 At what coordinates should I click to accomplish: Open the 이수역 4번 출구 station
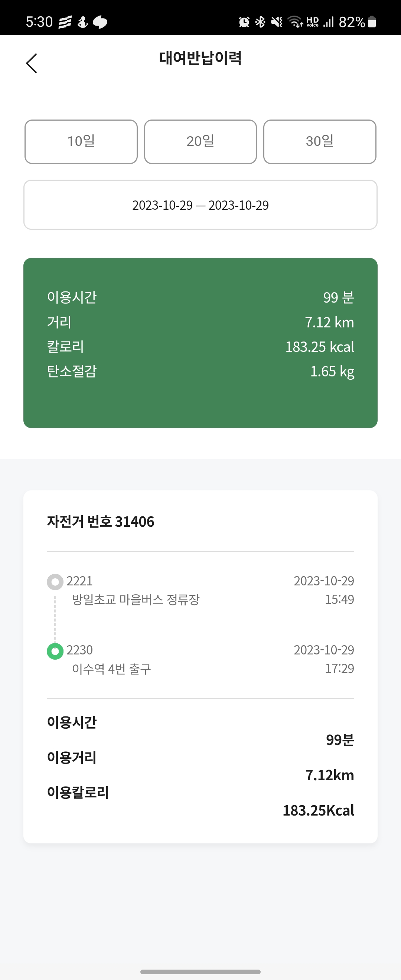pyautogui.click(x=111, y=669)
